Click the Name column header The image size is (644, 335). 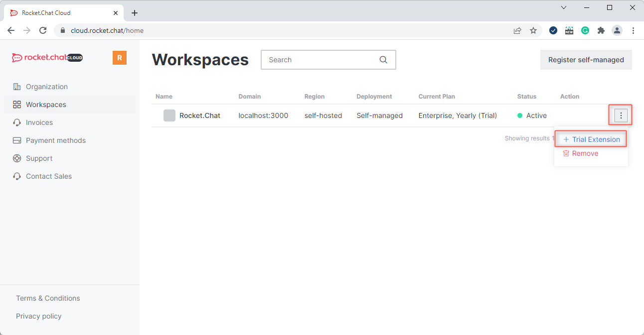(x=164, y=97)
